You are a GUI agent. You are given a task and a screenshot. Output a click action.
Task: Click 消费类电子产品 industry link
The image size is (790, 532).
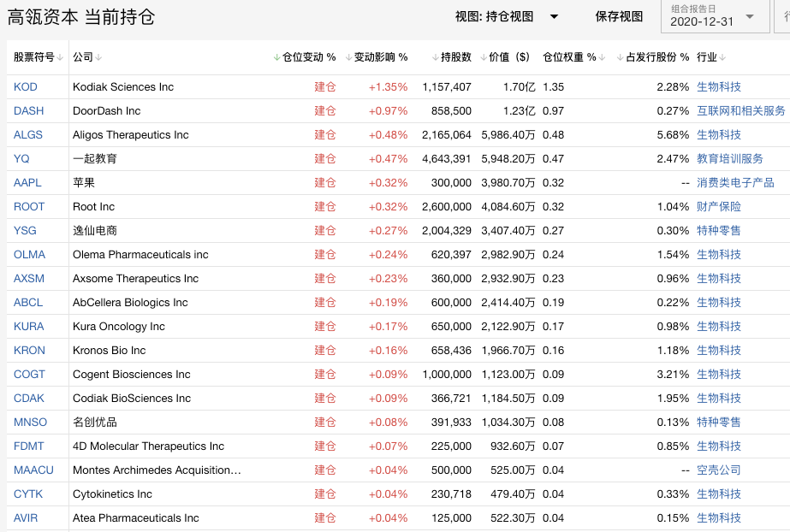[x=735, y=183]
